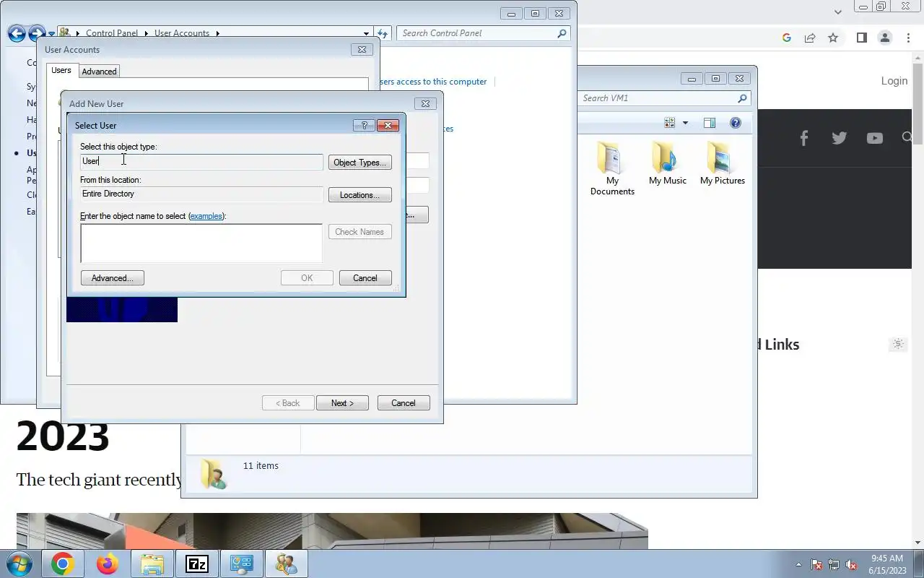
Task: Open the YouTube icon on the webpage
Action: point(874,138)
